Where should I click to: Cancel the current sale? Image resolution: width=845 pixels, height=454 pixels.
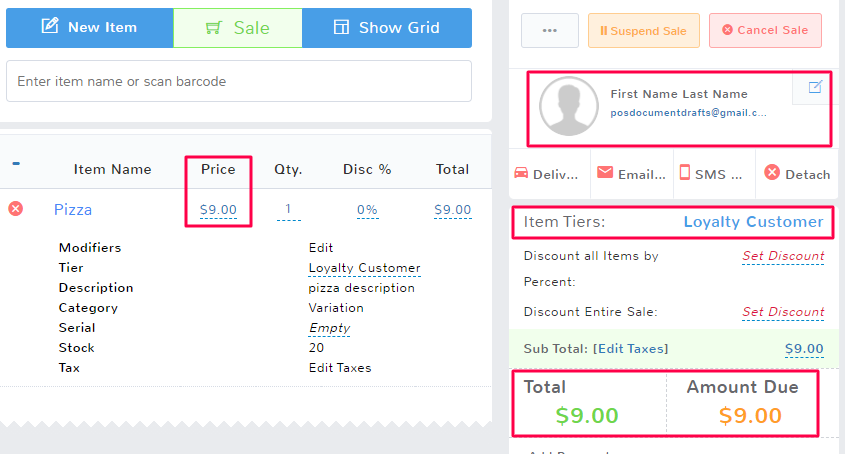pyautogui.click(x=765, y=30)
